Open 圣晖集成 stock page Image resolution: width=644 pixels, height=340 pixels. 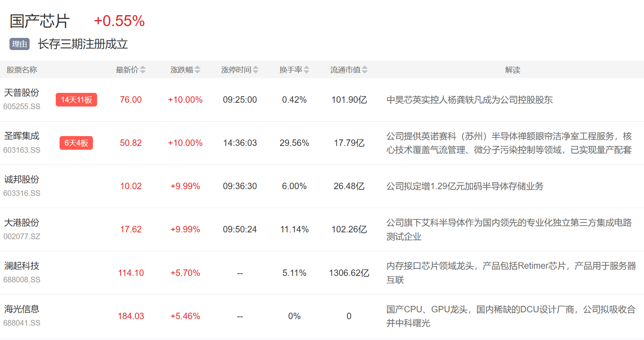click(22, 136)
